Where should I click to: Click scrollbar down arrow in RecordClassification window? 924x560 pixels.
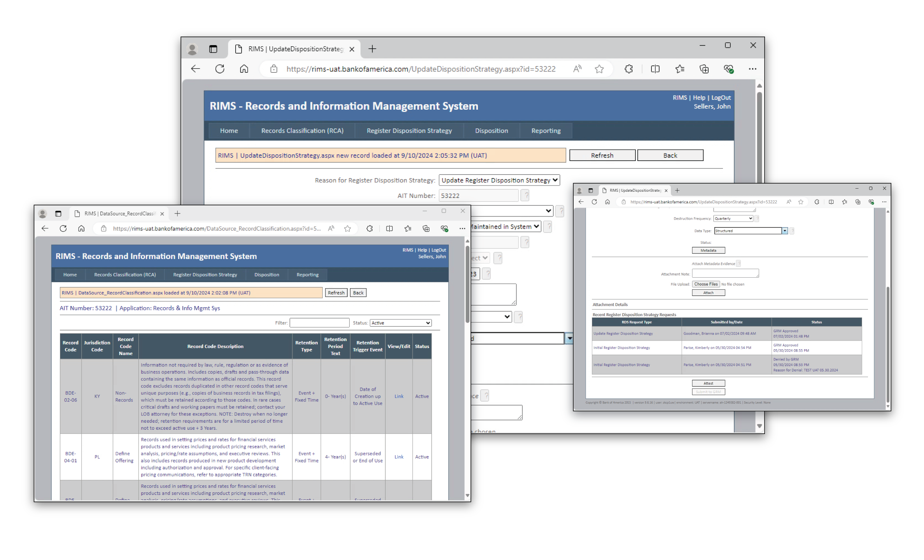coord(467,495)
